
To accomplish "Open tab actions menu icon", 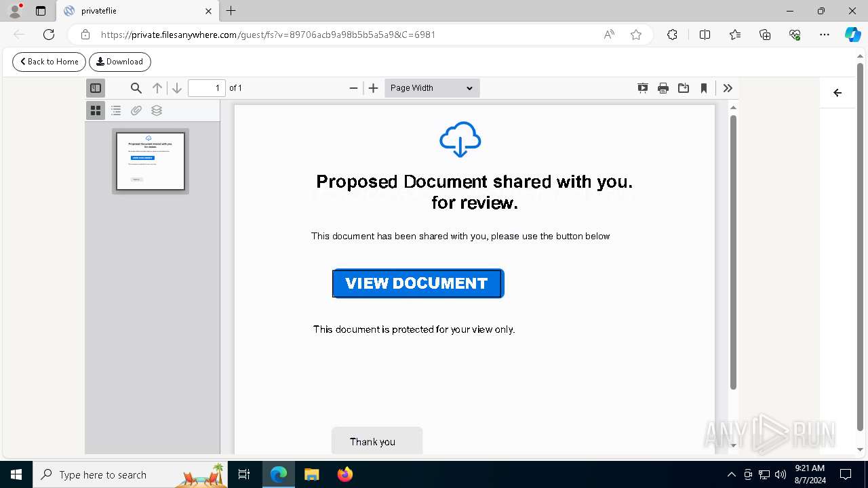I will [41, 11].
